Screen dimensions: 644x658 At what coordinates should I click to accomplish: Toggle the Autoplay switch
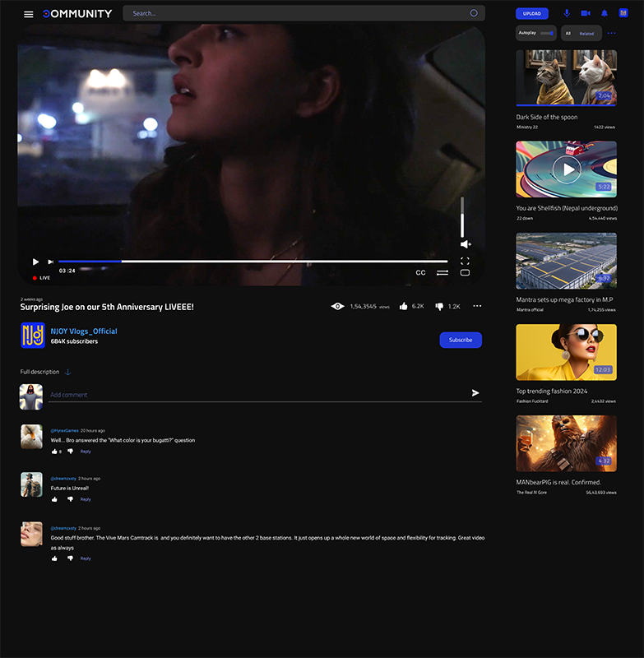point(546,33)
